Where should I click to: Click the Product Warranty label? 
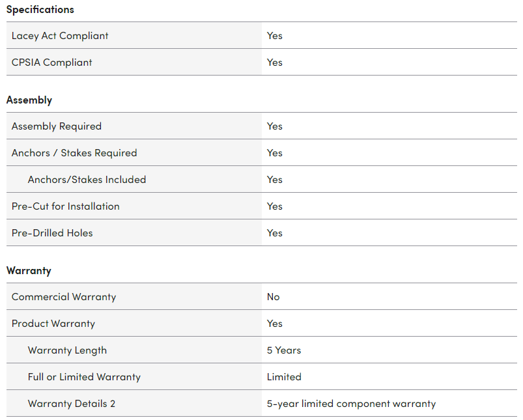click(x=53, y=324)
